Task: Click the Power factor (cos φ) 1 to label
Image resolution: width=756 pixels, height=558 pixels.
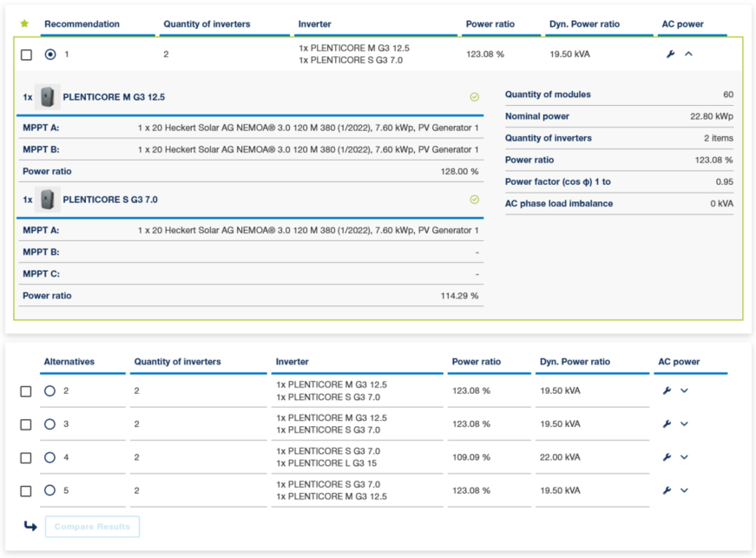Action: click(558, 181)
